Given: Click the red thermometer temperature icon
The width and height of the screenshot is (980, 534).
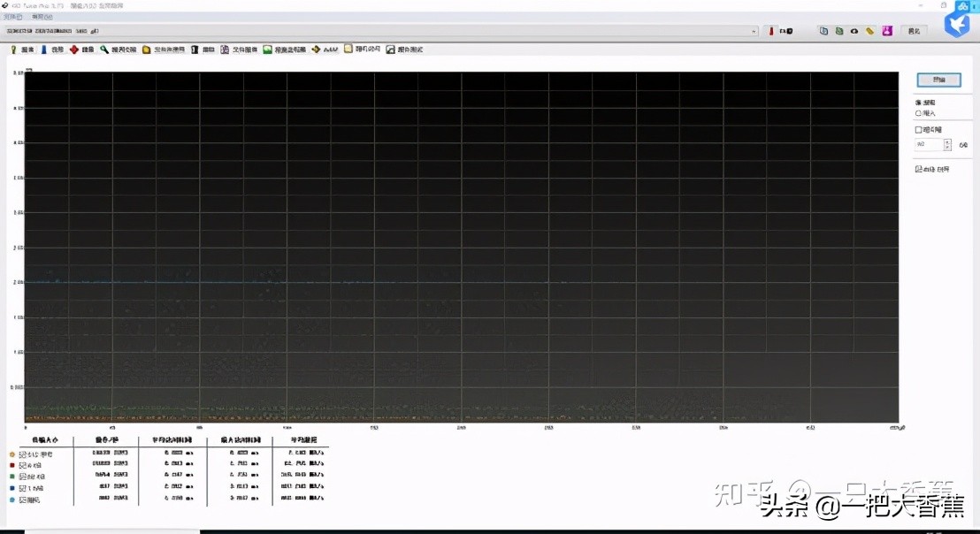Looking at the screenshot, I should click(x=770, y=31).
